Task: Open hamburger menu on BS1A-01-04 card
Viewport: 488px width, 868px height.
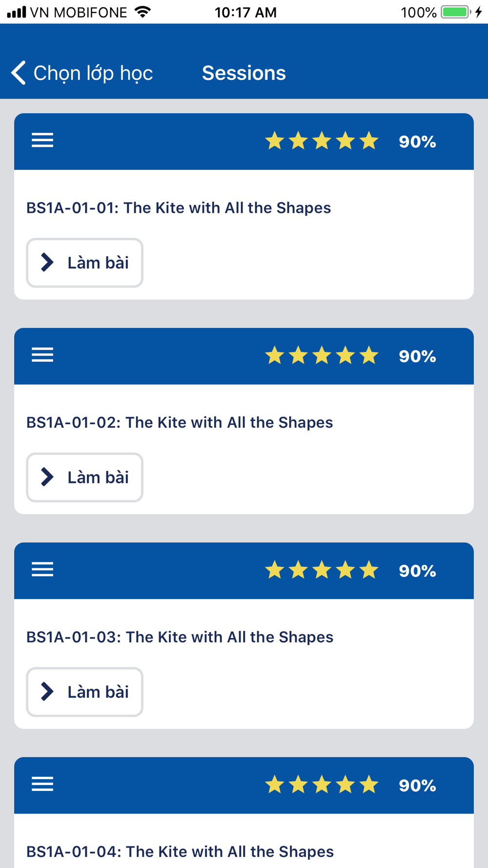Action: coord(42,784)
